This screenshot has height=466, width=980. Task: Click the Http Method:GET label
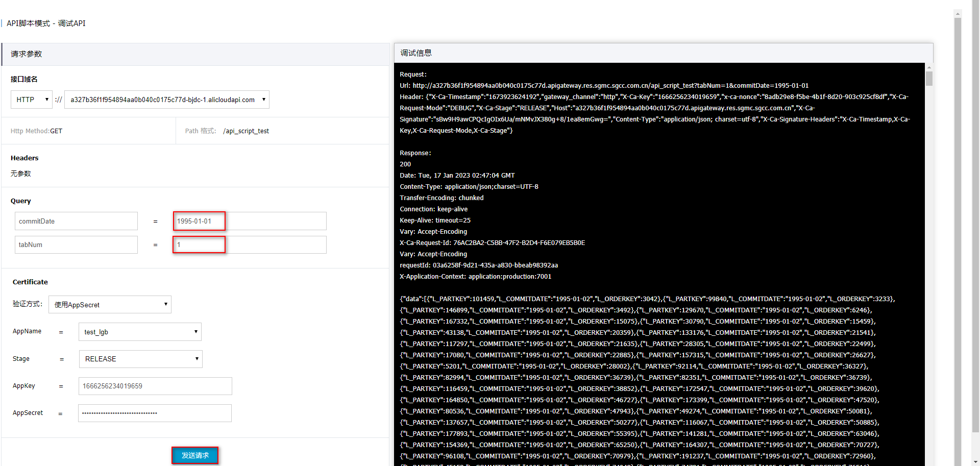[x=36, y=131]
